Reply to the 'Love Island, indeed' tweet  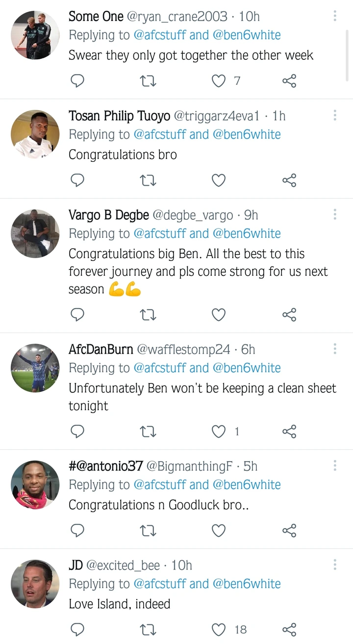[77, 629]
